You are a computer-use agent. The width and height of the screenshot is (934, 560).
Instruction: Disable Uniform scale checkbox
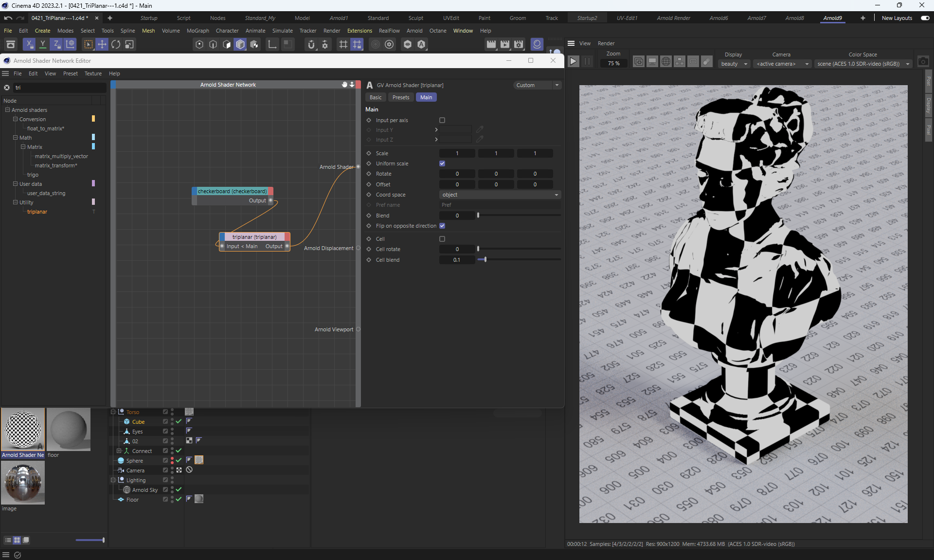pyautogui.click(x=442, y=163)
